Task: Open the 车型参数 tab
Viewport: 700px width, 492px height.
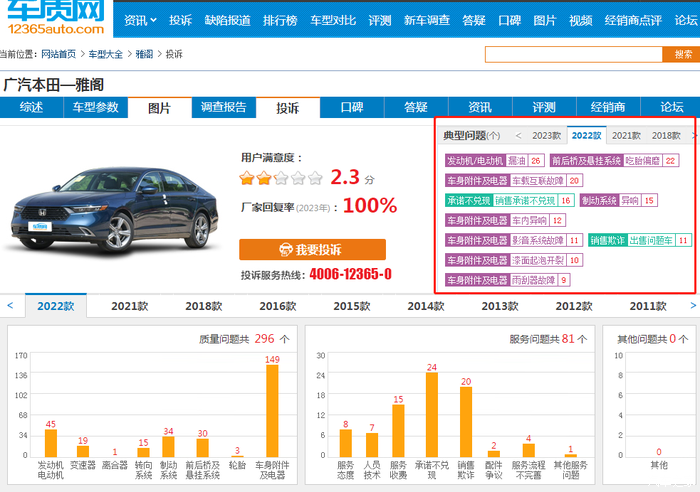Action: click(x=95, y=108)
